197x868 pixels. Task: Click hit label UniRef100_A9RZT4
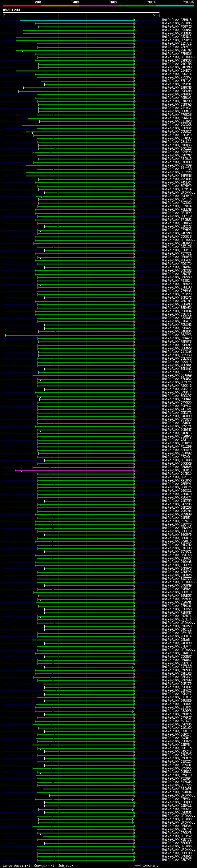(x=177, y=74)
